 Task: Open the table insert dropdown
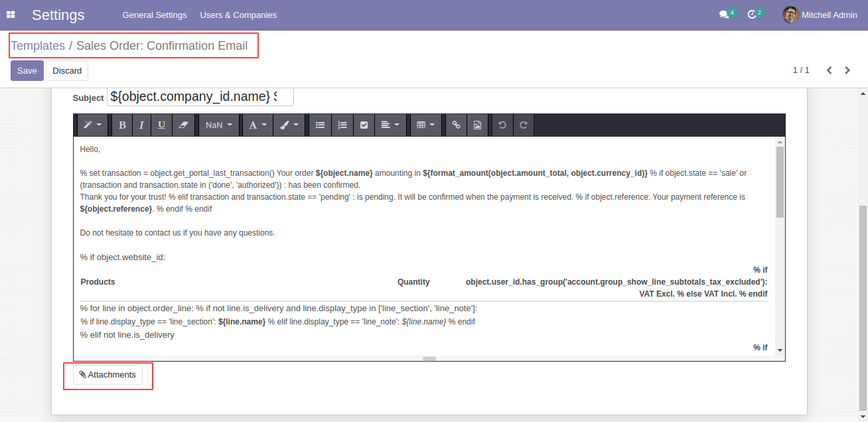(425, 125)
